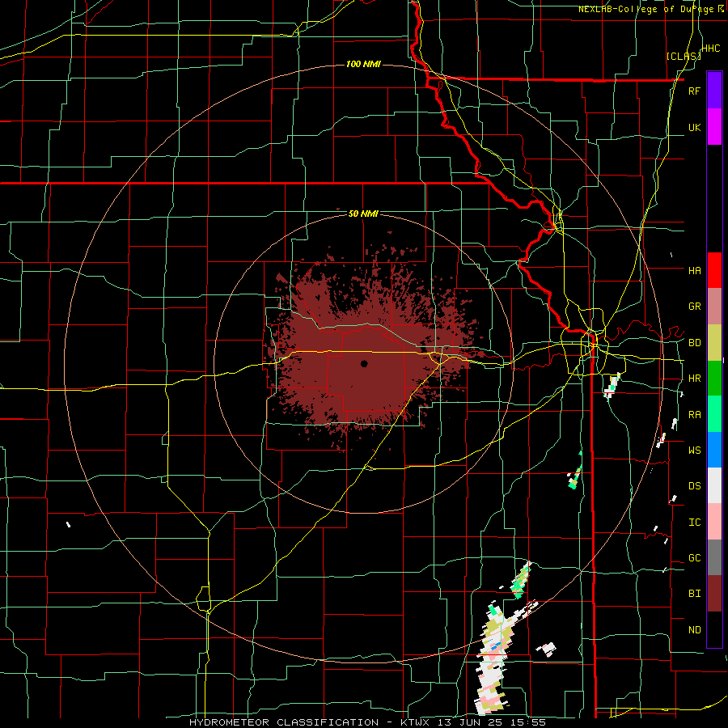Select the "GR" legend label
The height and width of the screenshot is (728, 728).
[x=694, y=307]
